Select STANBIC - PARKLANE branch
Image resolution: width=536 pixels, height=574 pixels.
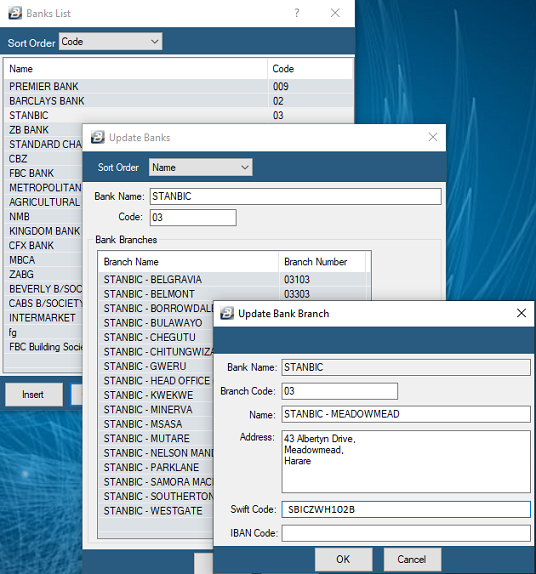coord(156,467)
